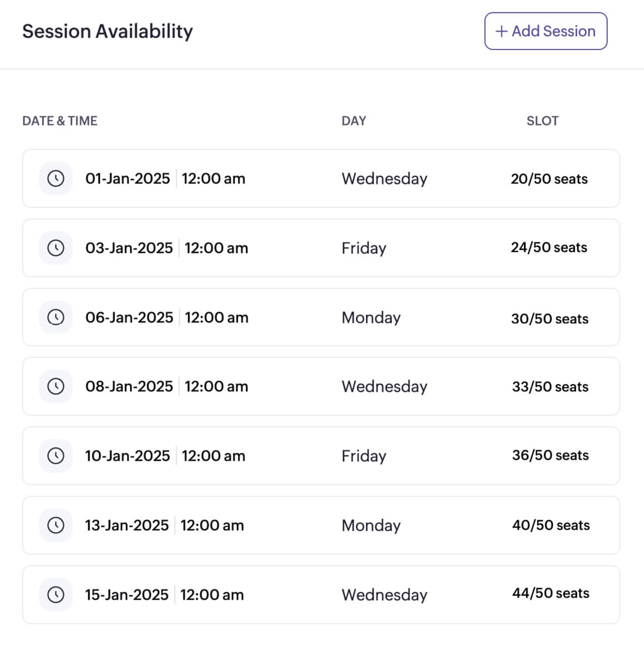
Task: Click Friday on the 10-Jan-2025 row
Action: (364, 456)
